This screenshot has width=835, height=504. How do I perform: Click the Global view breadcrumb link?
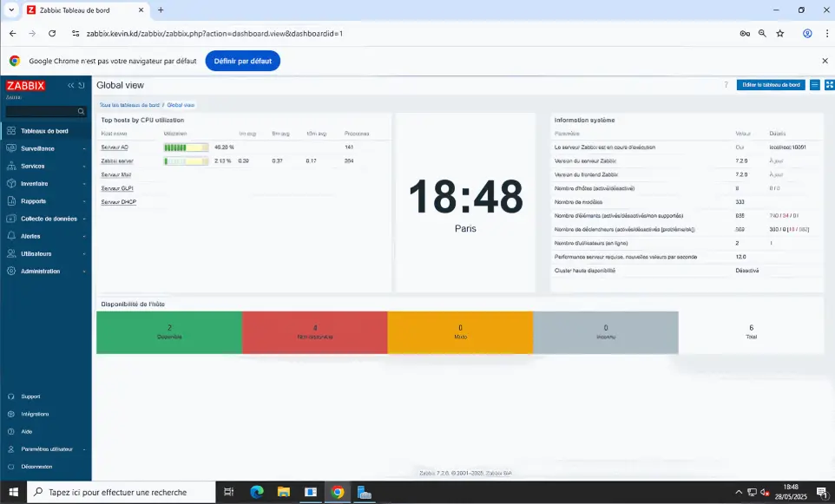click(181, 105)
